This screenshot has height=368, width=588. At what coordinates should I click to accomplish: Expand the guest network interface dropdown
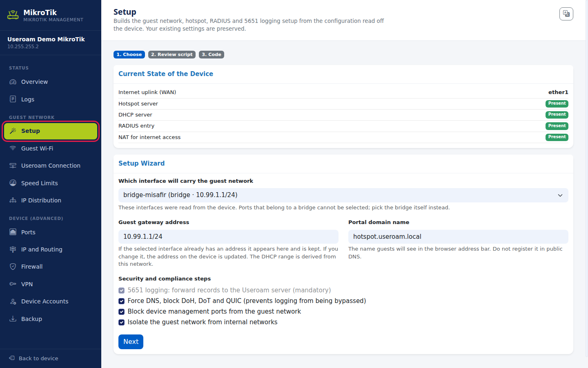coord(343,195)
